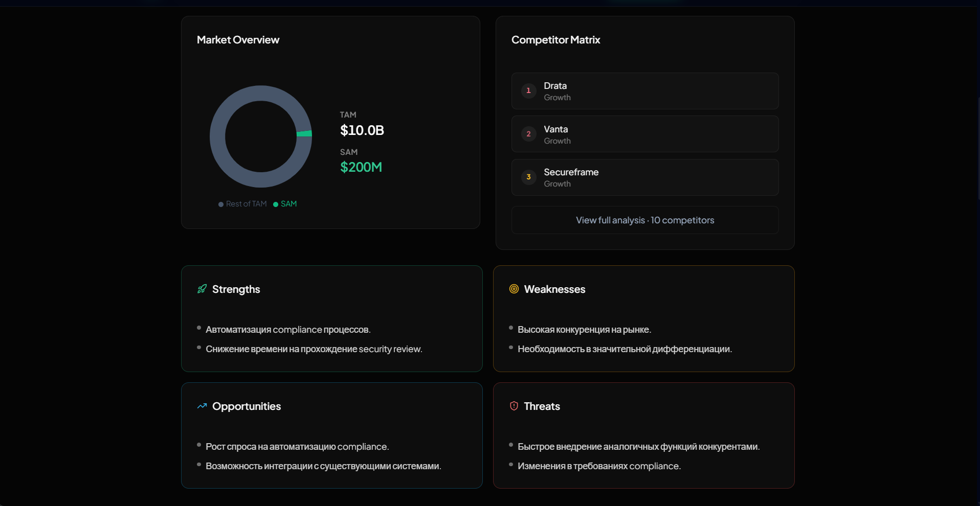This screenshot has height=506, width=980.
Task: Click 'Снижение времени на прохождение security review.'
Action: click(314, 349)
